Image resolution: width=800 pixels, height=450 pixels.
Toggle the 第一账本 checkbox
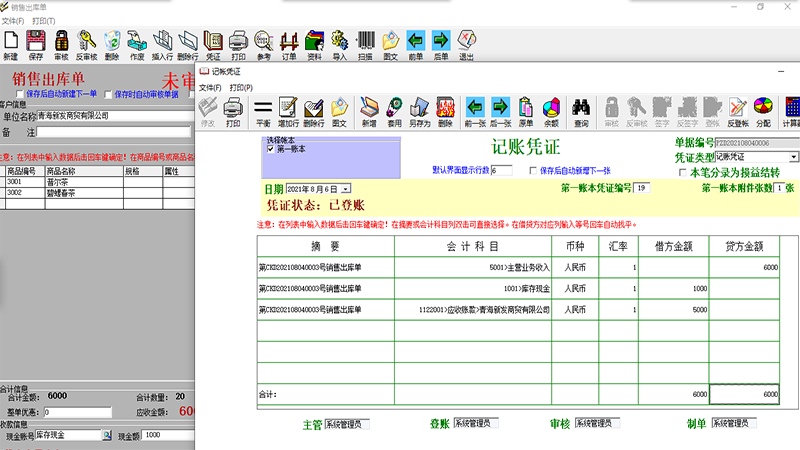click(270, 149)
